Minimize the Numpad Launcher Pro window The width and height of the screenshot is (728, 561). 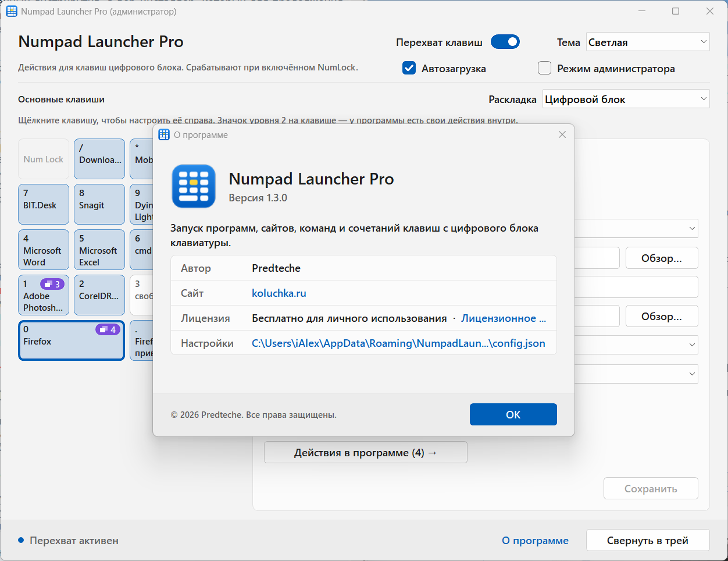tap(642, 11)
